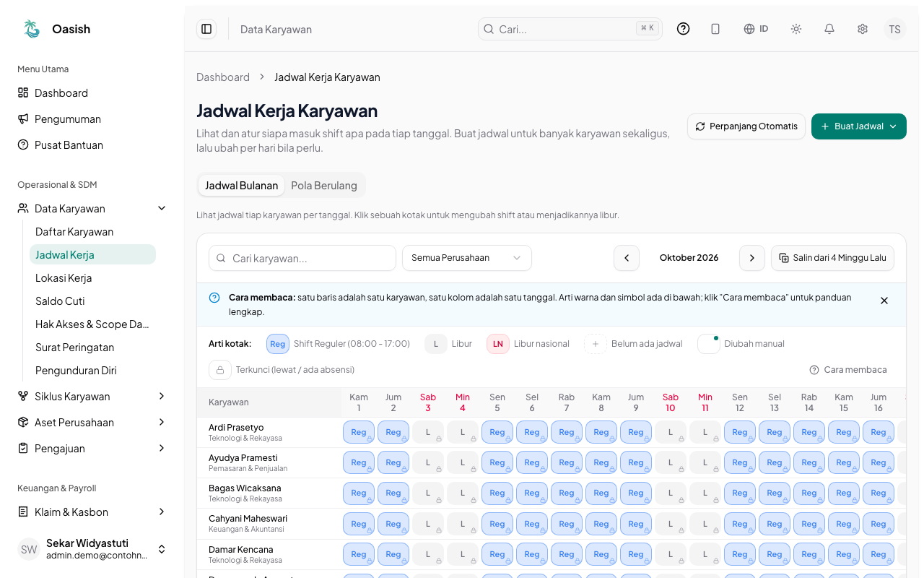924x578 pixels.
Task: Toggle the sidebar panel icon
Action: (206, 29)
